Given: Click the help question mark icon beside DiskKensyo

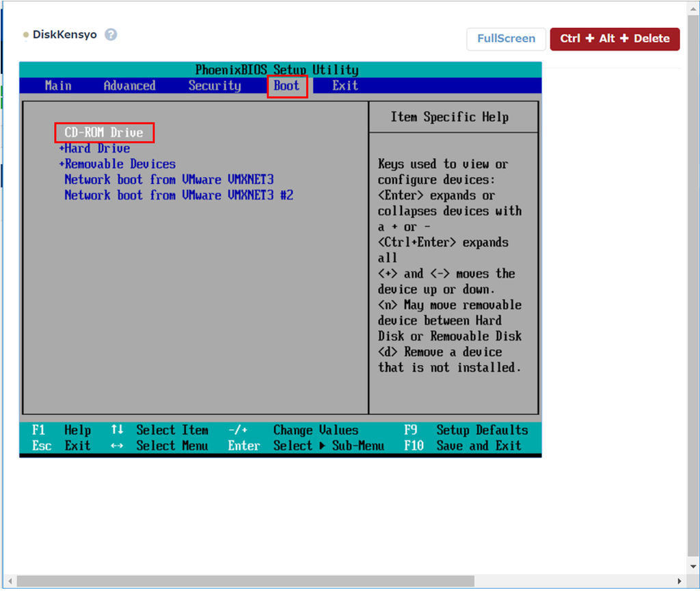Looking at the screenshot, I should point(111,34).
